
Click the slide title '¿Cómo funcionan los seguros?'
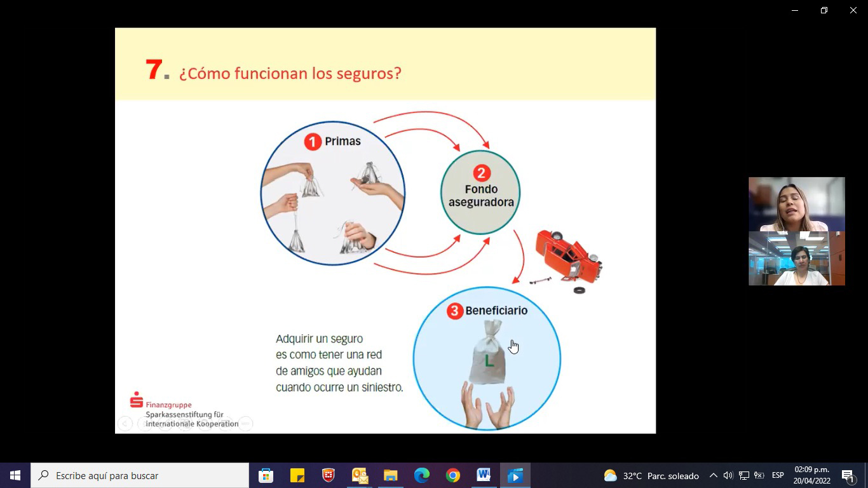click(290, 73)
